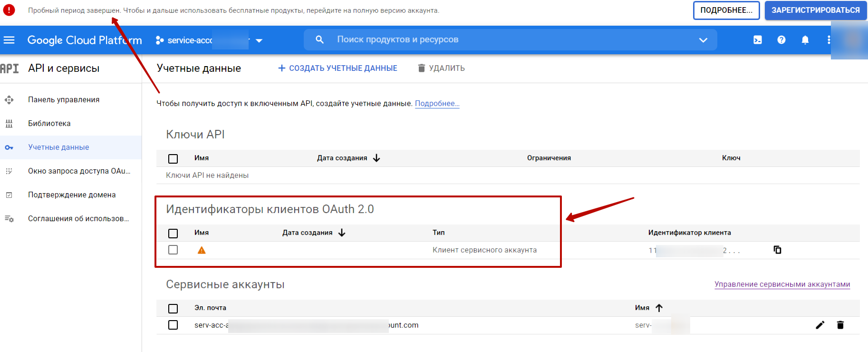Edit the service account with pencil icon
Image resolution: width=868 pixels, height=352 pixels.
[820, 325]
